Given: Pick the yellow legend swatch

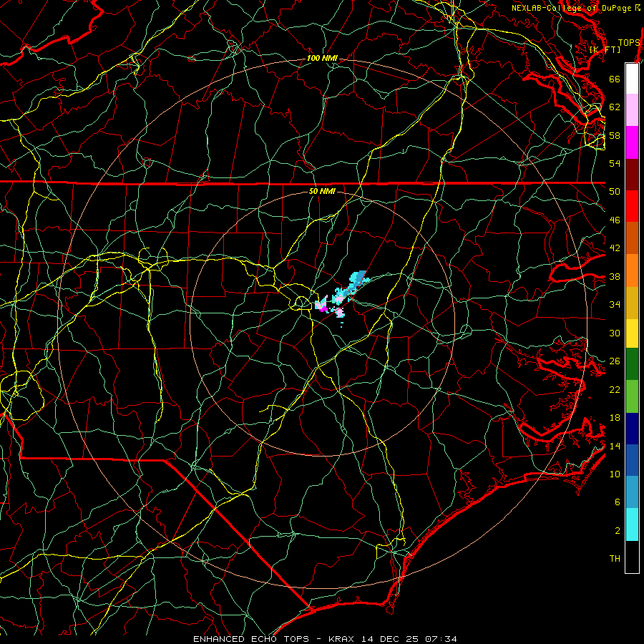Looking at the screenshot, I should [x=632, y=333].
